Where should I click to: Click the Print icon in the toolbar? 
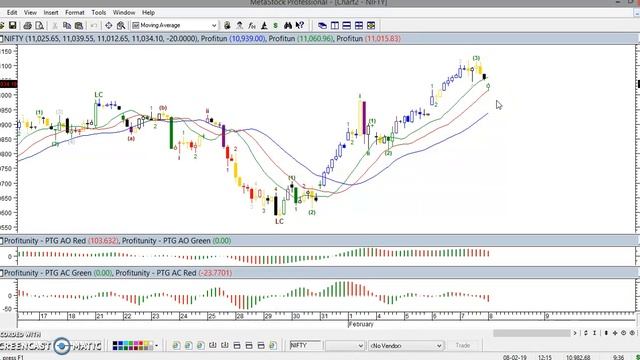tap(27, 25)
